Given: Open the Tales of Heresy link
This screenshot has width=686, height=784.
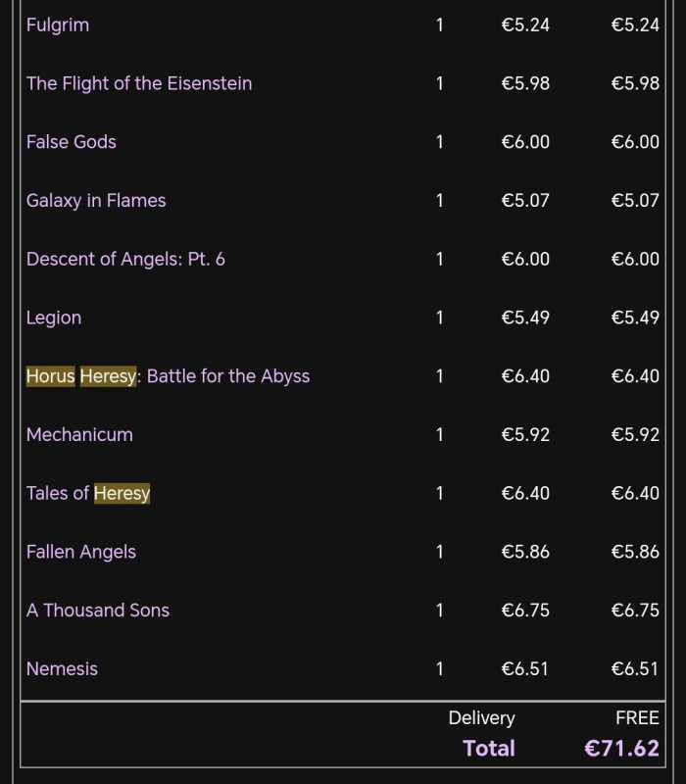Looking at the screenshot, I should [88, 493].
